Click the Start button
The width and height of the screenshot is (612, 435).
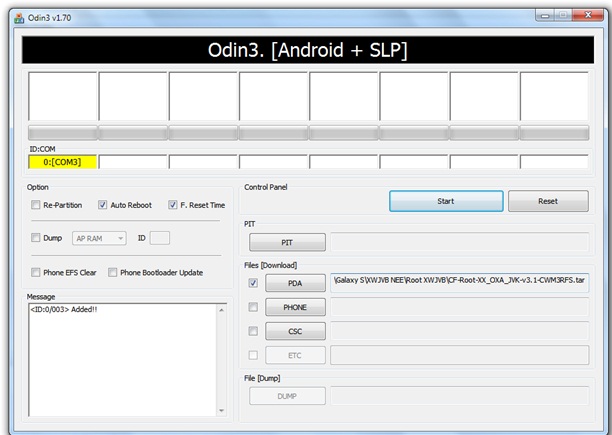point(446,201)
